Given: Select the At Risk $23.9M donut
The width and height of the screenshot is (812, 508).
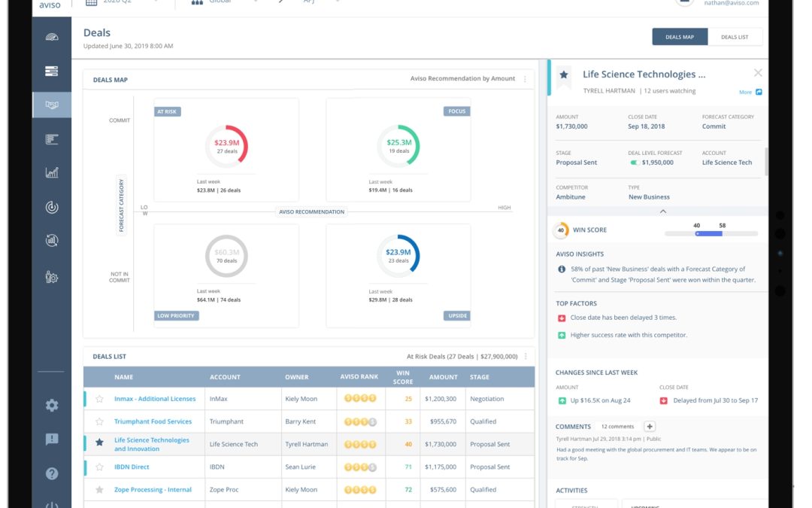Looking at the screenshot, I should point(227,146).
